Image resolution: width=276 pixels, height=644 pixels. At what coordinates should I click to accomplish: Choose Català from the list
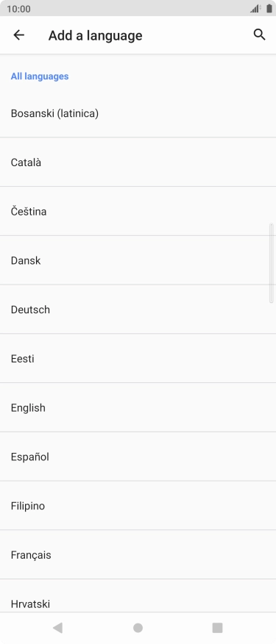(x=138, y=162)
